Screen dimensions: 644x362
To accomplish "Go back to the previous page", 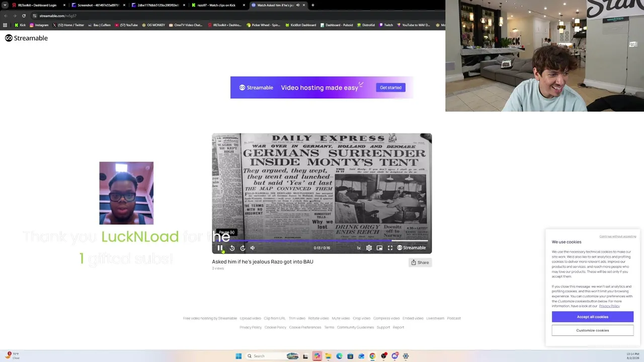I will point(5,16).
